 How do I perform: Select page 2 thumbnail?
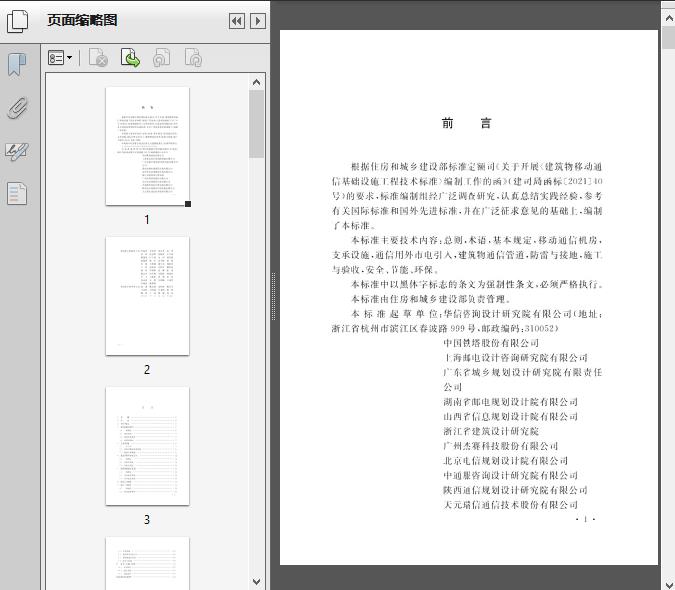[147, 296]
